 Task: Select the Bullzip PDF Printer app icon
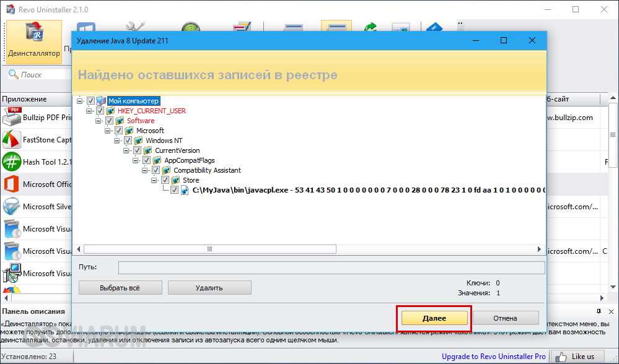pyautogui.click(x=12, y=117)
